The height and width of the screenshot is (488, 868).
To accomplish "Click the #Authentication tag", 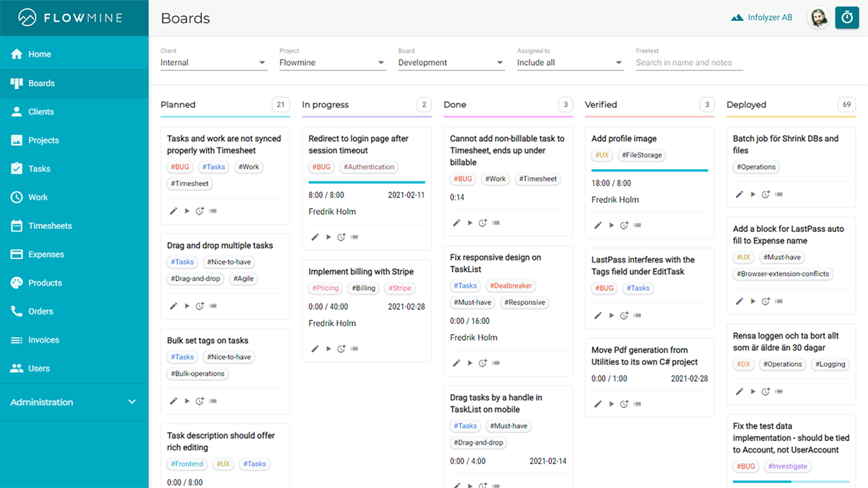I will click(369, 167).
